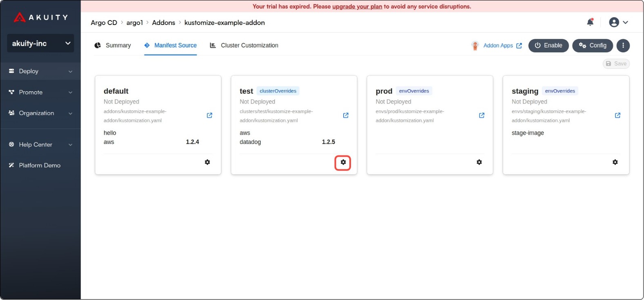Click the Enable button
Viewport: 644px width, 300px height.
point(548,45)
